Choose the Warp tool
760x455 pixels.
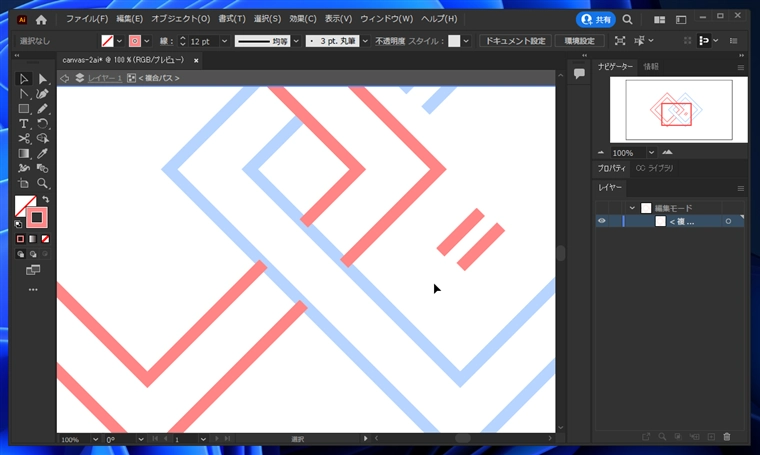(x=23, y=169)
